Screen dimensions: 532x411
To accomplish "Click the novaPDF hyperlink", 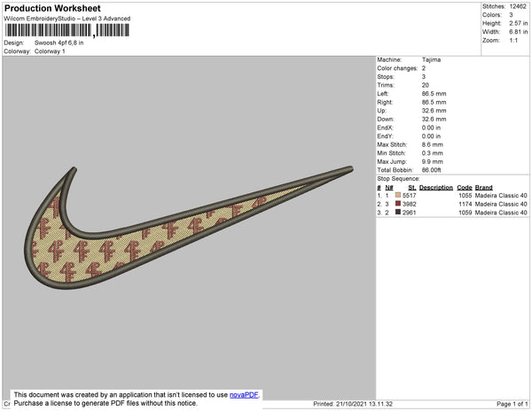I will [x=244, y=395].
